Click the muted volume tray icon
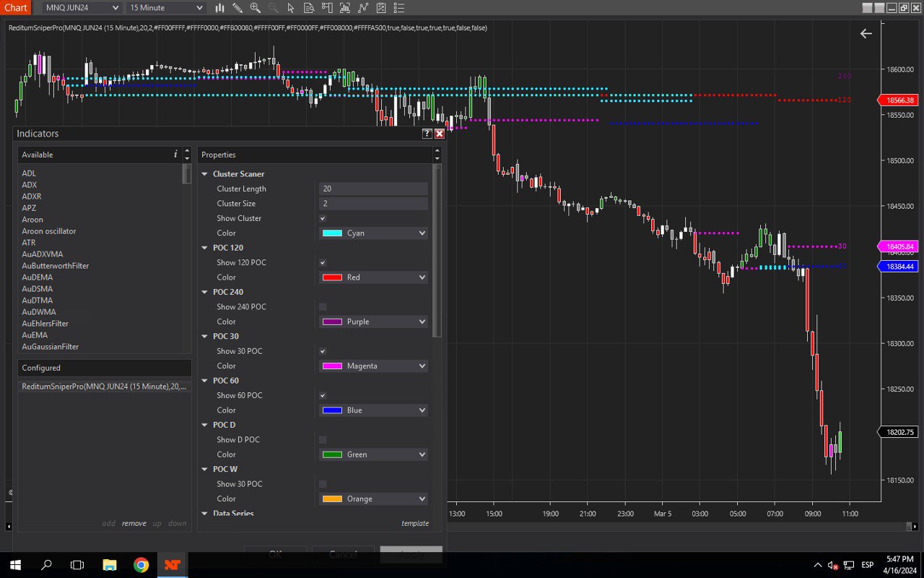 tap(832, 565)
